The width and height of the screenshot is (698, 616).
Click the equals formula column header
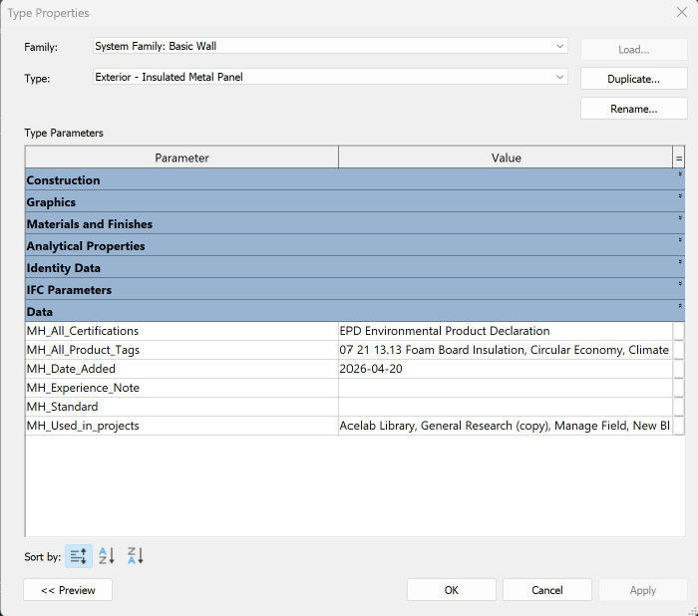(678, 157)
